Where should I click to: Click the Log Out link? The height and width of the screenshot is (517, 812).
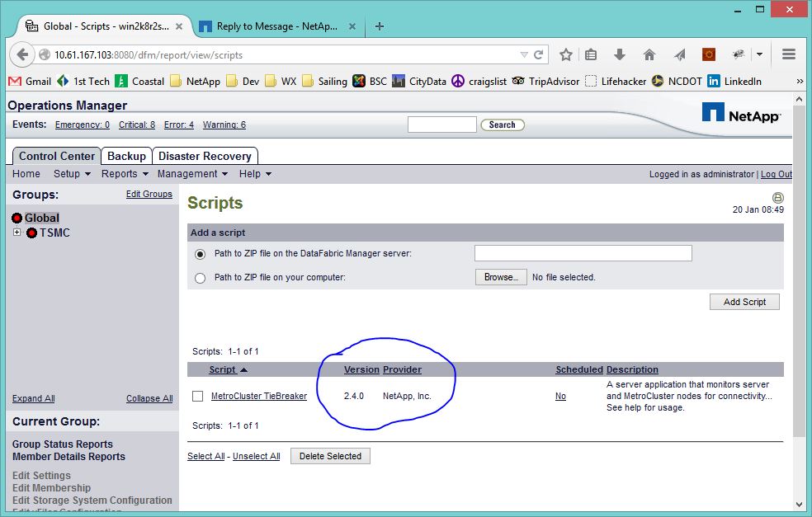click(777, 175)
